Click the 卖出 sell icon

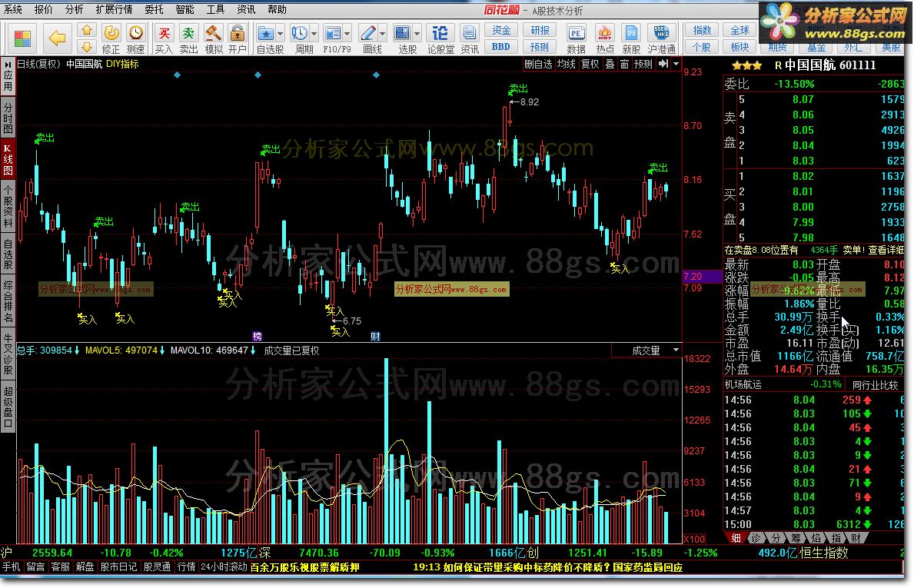(188, 38)
